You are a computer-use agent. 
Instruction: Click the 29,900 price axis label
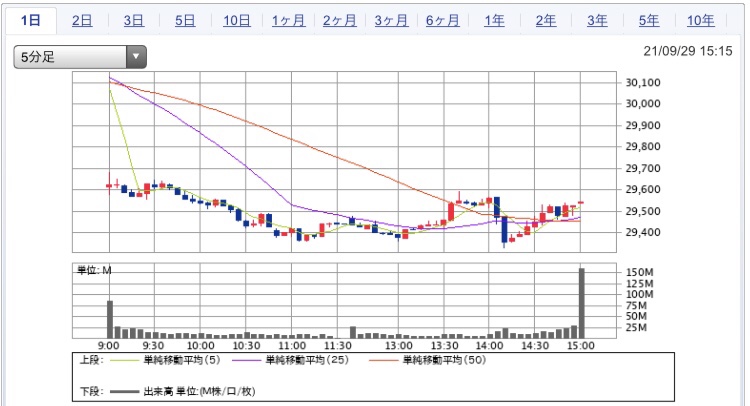click(643, 125)
